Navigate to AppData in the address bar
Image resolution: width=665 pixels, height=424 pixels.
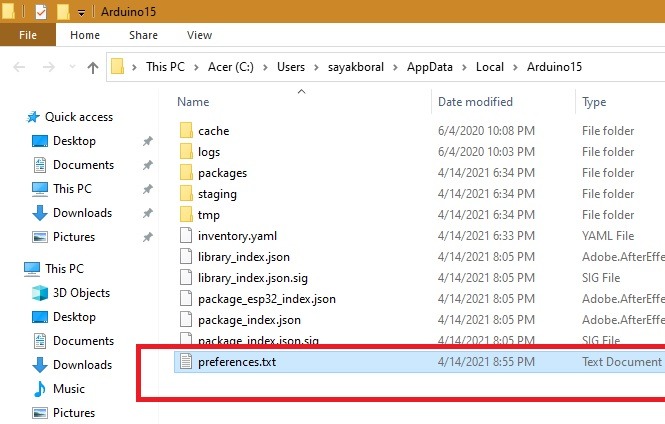tap(430, 67)
